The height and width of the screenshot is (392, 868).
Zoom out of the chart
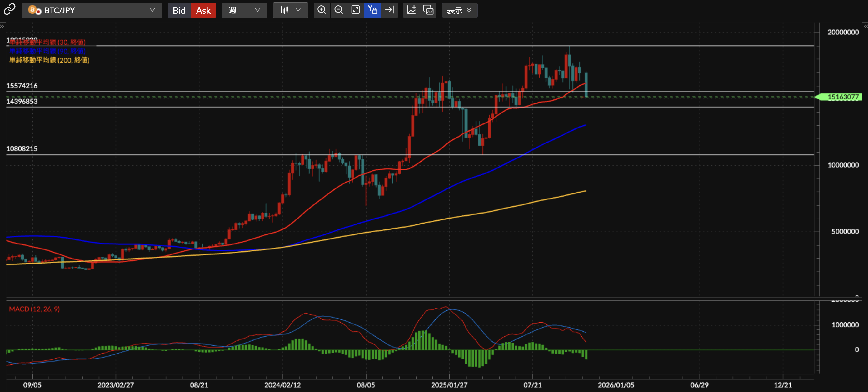[x=339, y=10]
